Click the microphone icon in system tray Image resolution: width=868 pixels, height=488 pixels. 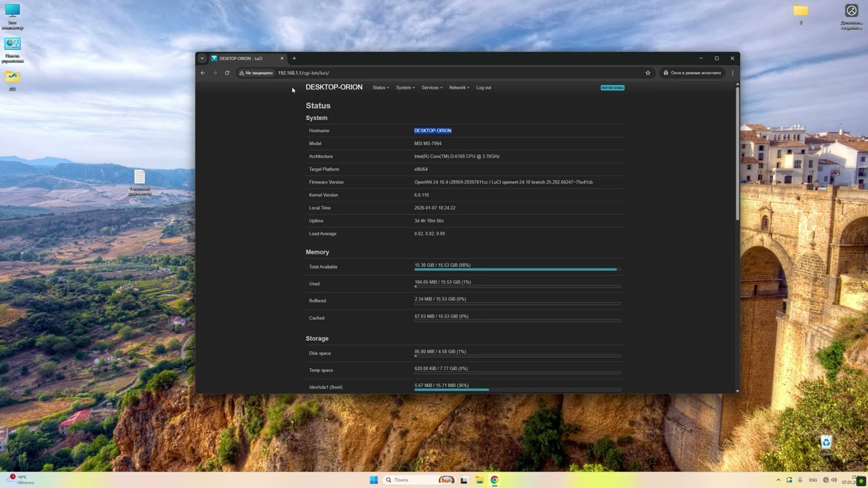[800, 480]
